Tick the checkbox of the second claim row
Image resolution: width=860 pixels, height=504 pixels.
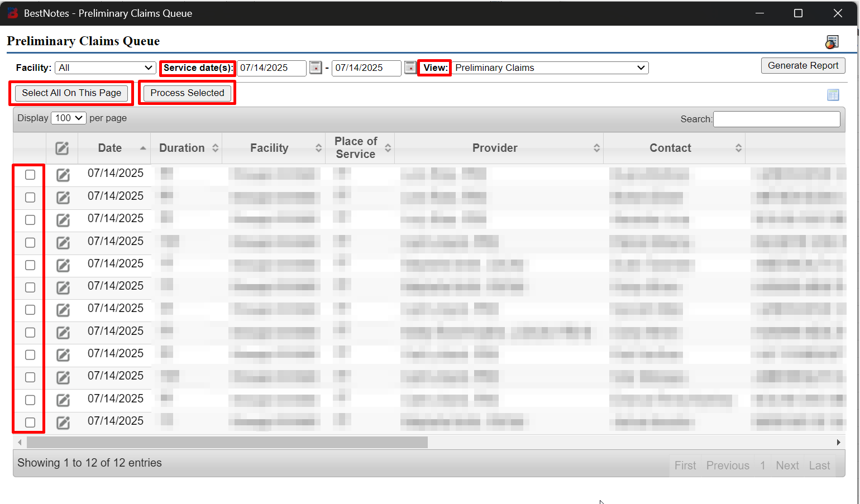(x=30, y=198)
